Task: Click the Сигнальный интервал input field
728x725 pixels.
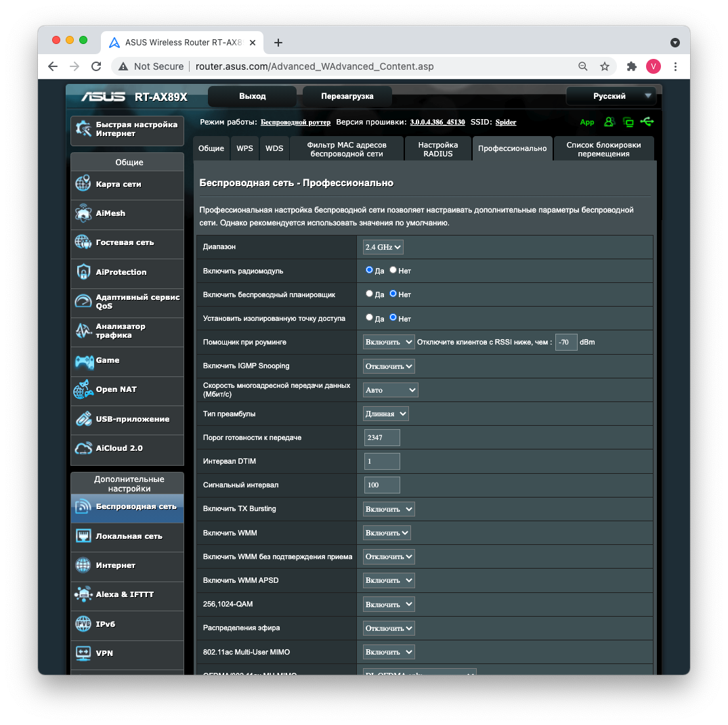Action: click(x=382, y=485)
